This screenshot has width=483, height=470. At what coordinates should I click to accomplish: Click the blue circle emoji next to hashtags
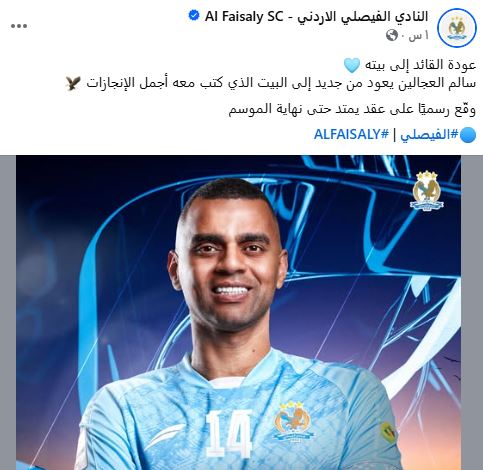468,135
